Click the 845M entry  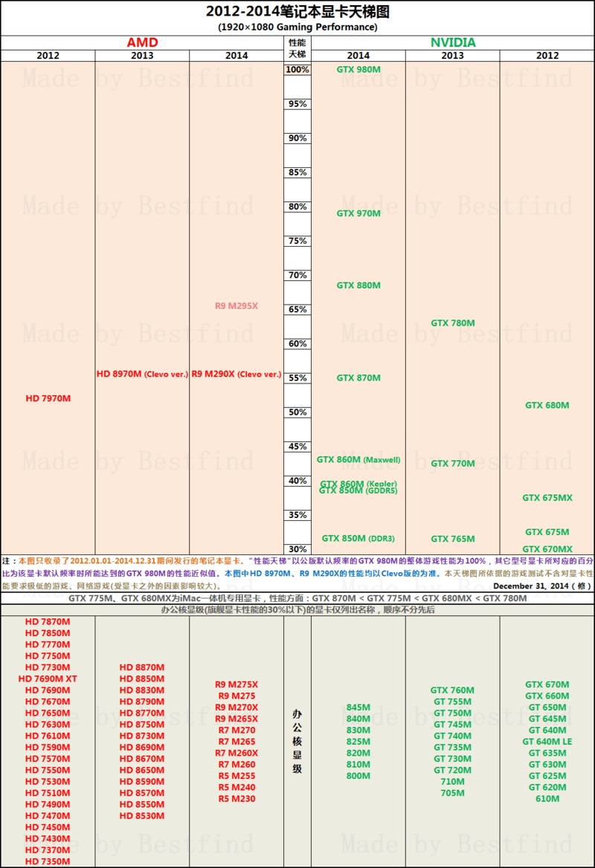358,707
